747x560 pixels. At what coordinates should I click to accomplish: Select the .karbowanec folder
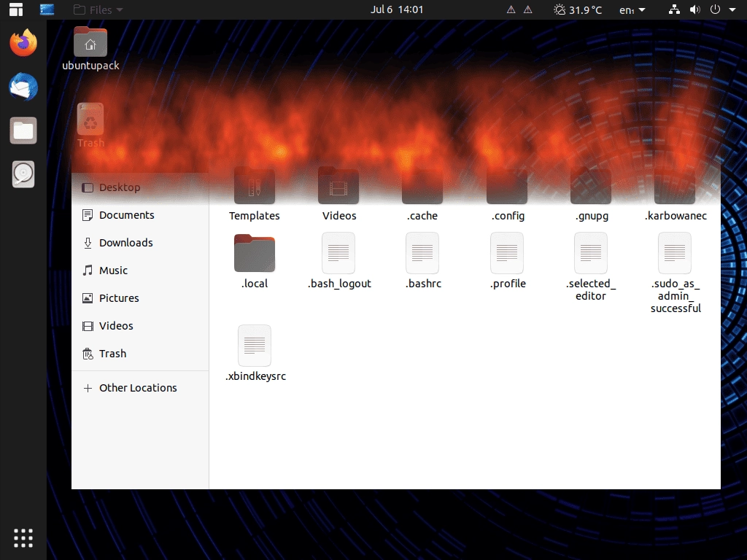pos(675,194)
